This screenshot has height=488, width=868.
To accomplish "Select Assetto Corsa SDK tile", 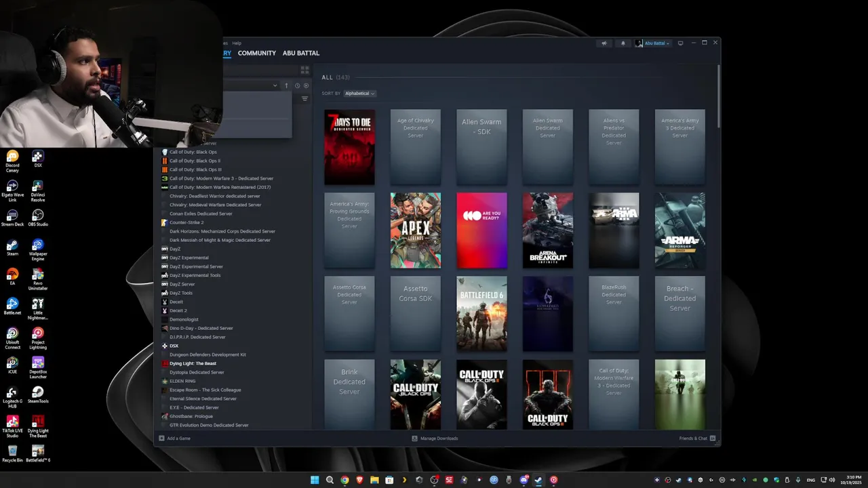I will 416,314.
